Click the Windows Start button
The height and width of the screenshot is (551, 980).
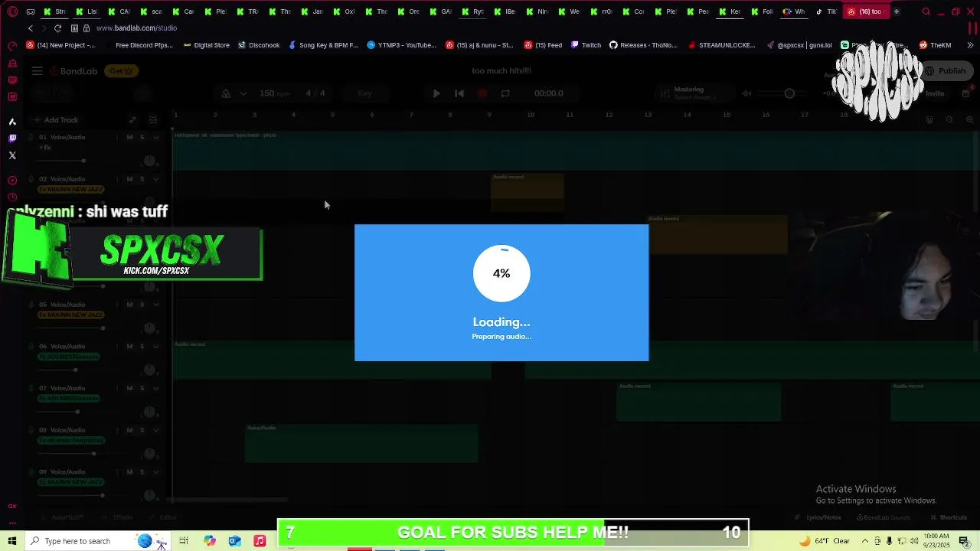pyautogui.click(x=12, y=541)
